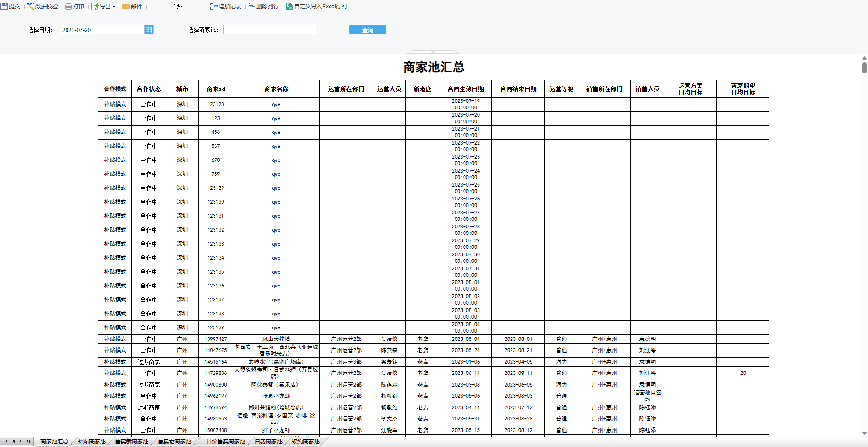The image size is (868, 447).
Task: Click merchant id cell 789
Action: (215, 174)
